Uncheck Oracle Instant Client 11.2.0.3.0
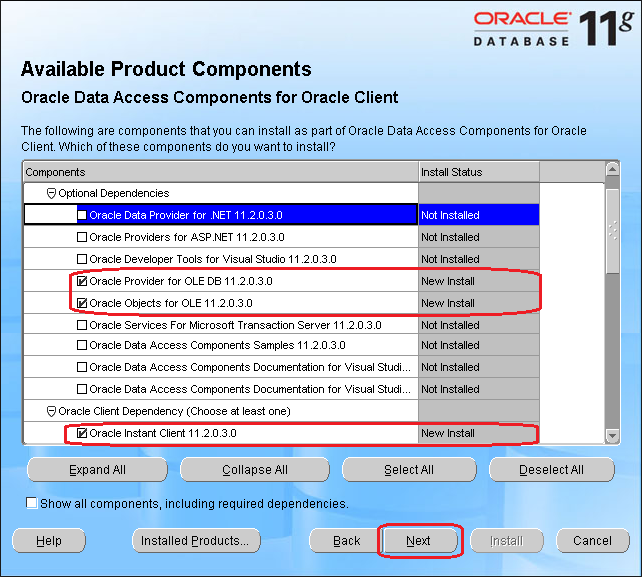The height and width of the screenshot is (577, 642). click(82, 433)
